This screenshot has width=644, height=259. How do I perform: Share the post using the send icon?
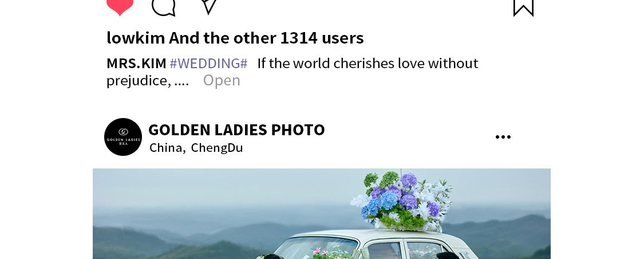click(209, 6)
